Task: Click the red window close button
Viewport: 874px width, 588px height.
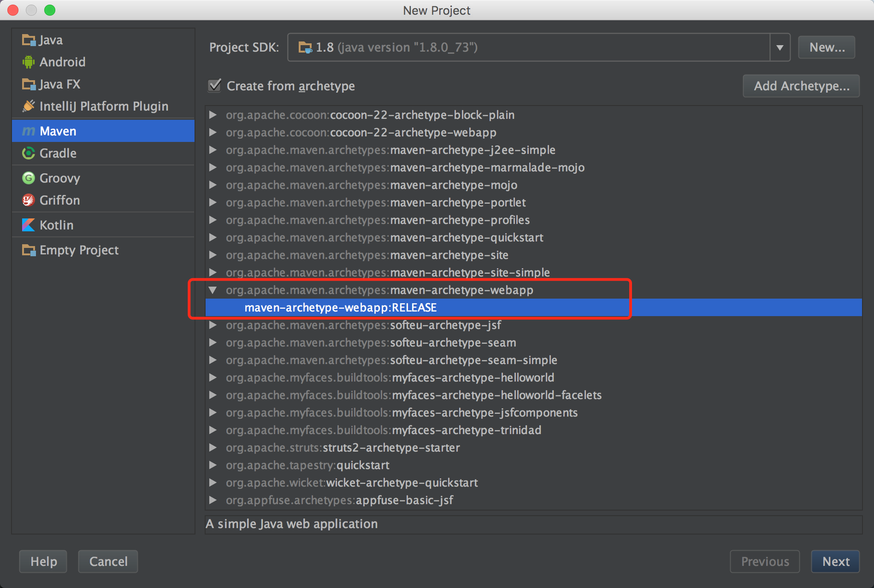Action: click(13, 10)
